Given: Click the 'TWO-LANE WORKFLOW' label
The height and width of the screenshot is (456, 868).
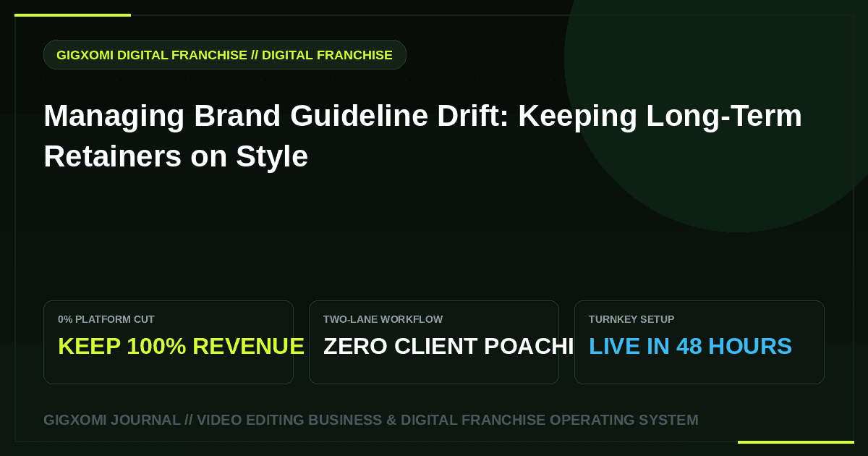Looking at the screenshot, I should click(x=383, y=319).
